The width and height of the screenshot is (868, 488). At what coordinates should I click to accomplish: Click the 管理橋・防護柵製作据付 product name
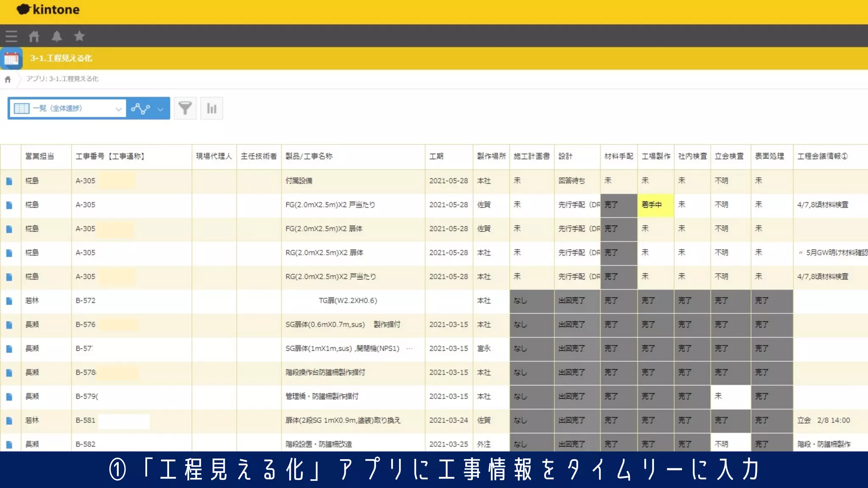pyautogui.click(x=322, y=396)
